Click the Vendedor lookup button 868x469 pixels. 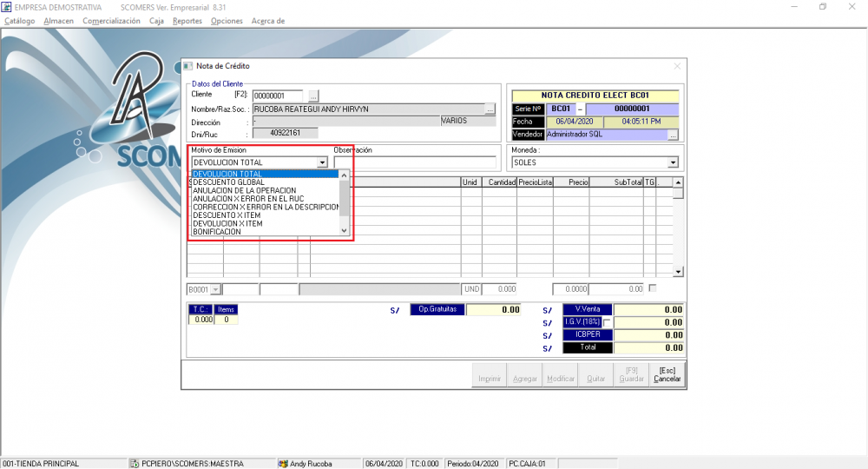pos(673,135)
